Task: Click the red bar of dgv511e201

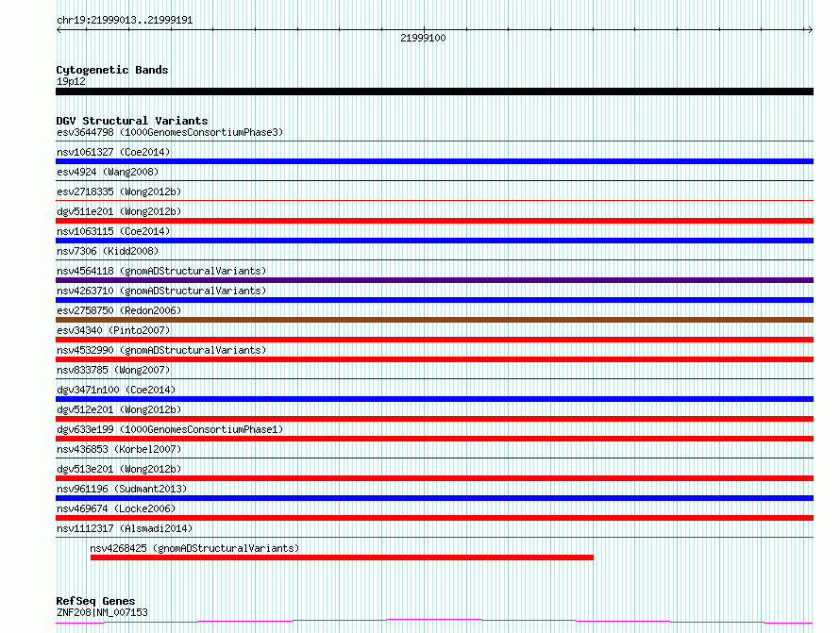Action: pyautogui.click(x=434, y=221)
